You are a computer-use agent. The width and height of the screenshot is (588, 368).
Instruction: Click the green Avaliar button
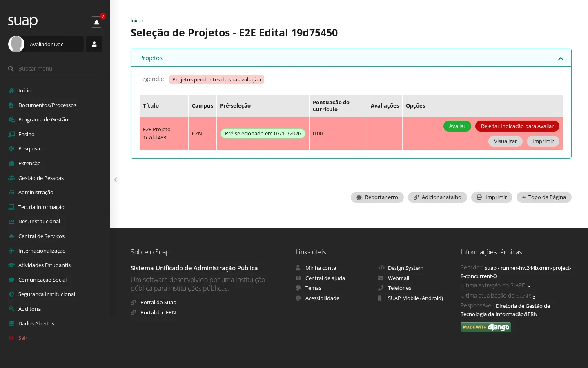[457, 126]
